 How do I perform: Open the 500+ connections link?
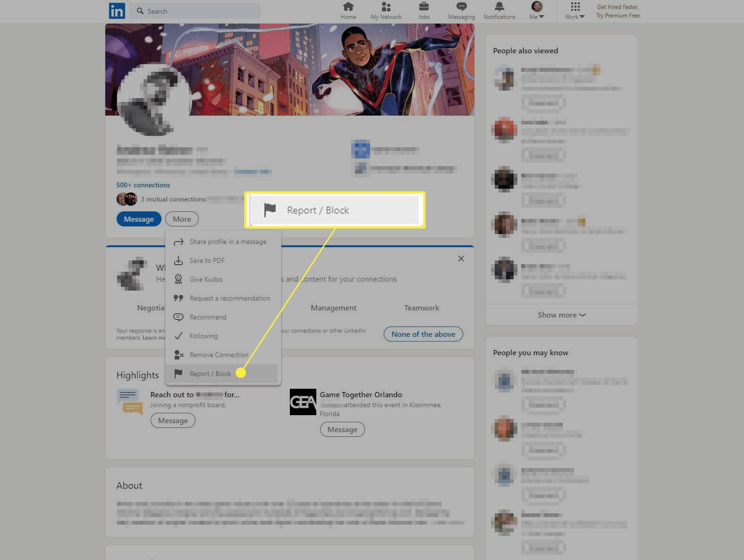143,185
